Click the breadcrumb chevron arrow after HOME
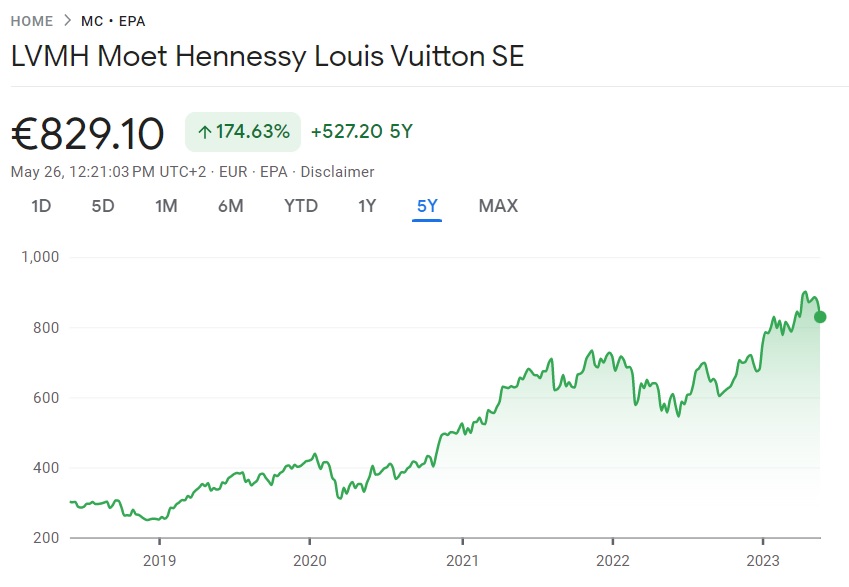Screen dimensions: 849x587 69,21
